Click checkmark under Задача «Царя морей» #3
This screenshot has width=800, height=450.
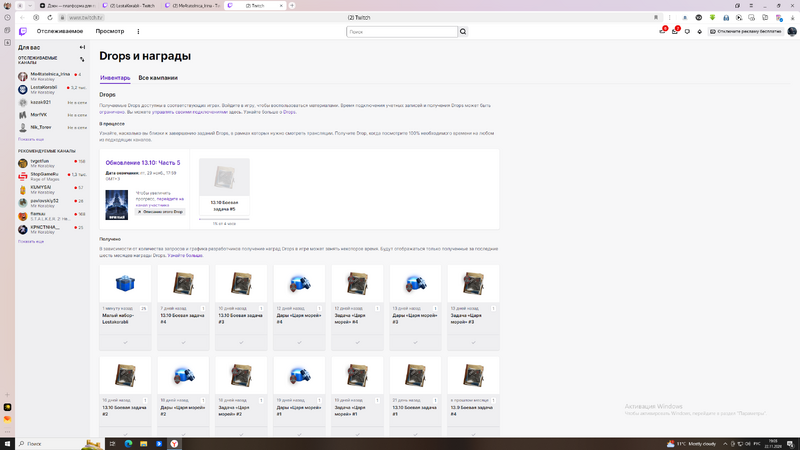pos(473,342)
